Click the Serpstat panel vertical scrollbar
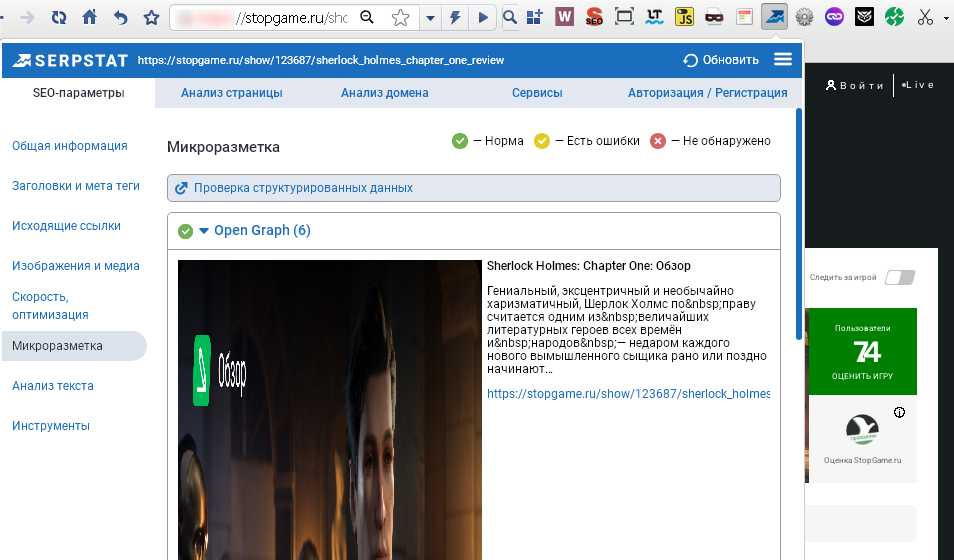954x560 pixels. coord(799,224)
